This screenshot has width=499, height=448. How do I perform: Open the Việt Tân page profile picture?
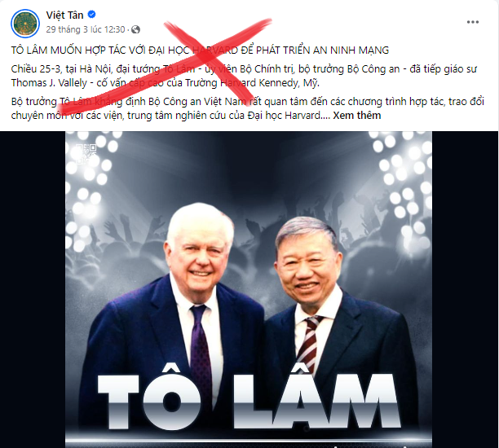25,24
